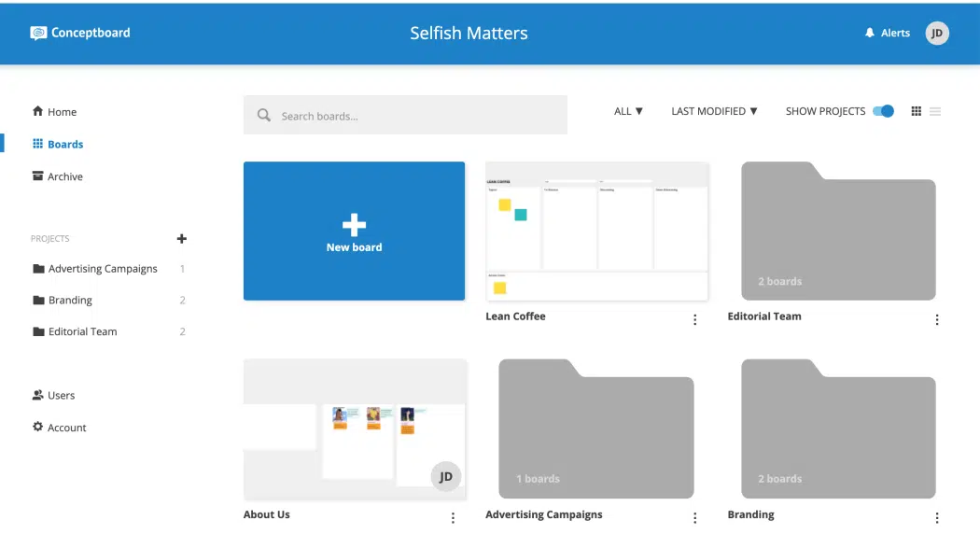Open options menu for Branding folder
Image resolution: width=980 pixels, height=548 pixels.
click(936, 517)
